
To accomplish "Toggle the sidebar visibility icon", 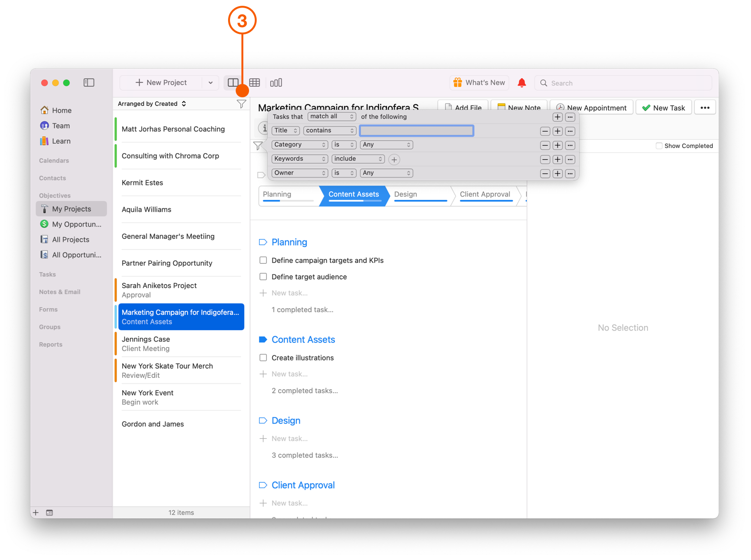I will point(89,83).
